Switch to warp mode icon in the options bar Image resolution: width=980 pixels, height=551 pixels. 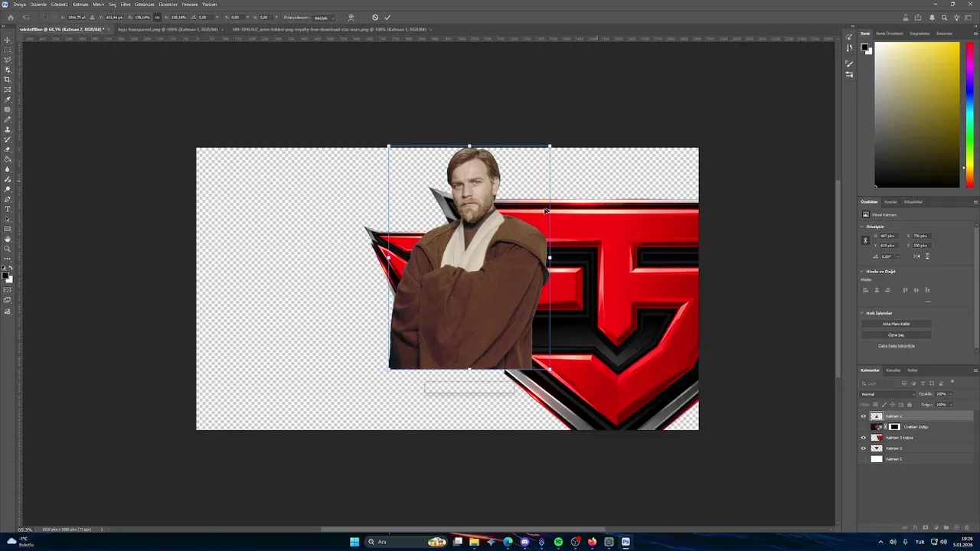coord(351,17)
